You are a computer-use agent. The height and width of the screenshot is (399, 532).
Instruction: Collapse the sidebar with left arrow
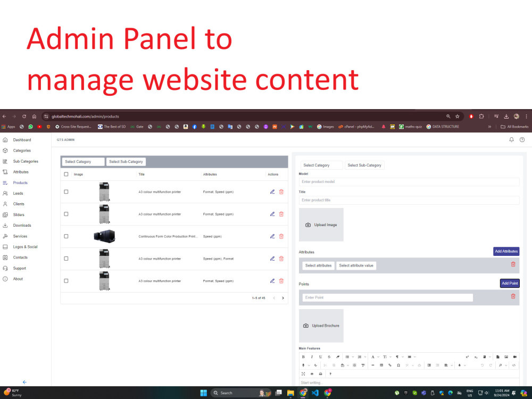24,382
